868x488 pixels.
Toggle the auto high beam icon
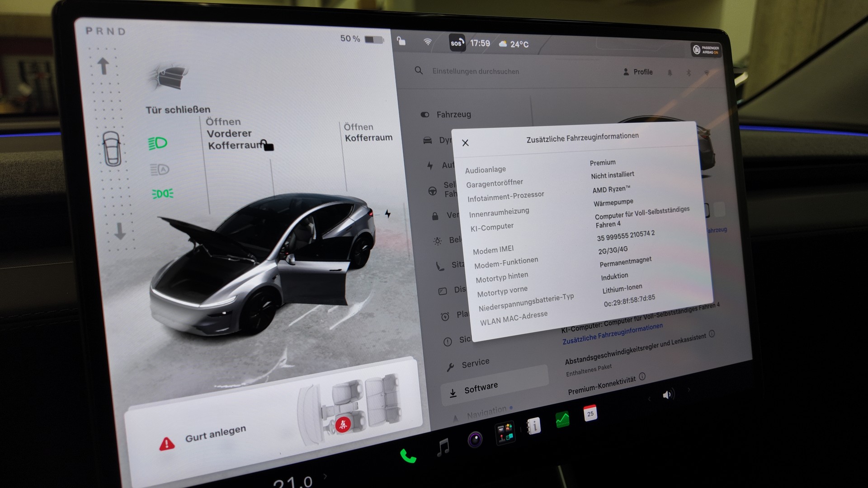160,170
